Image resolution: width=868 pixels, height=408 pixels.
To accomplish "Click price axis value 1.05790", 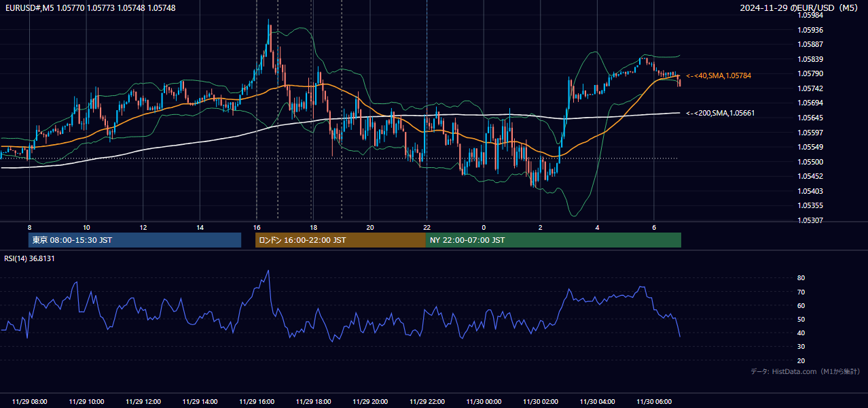I will (x=810, y=73).
